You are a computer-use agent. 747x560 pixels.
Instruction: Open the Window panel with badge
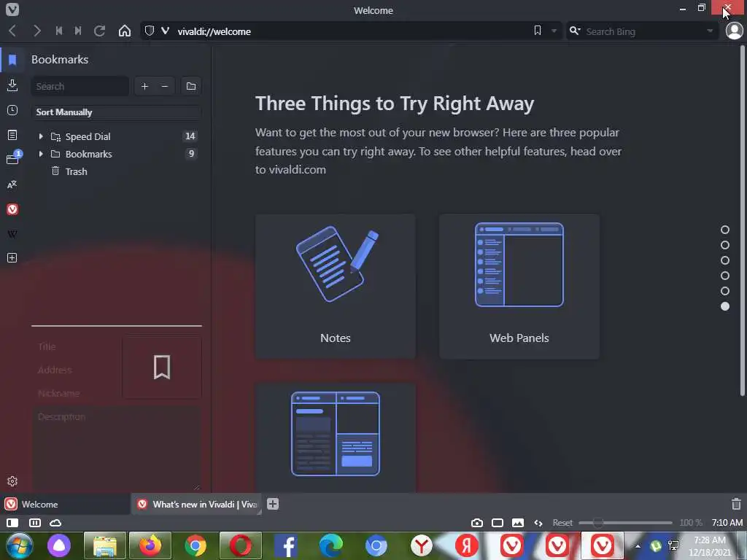point(13,158)
